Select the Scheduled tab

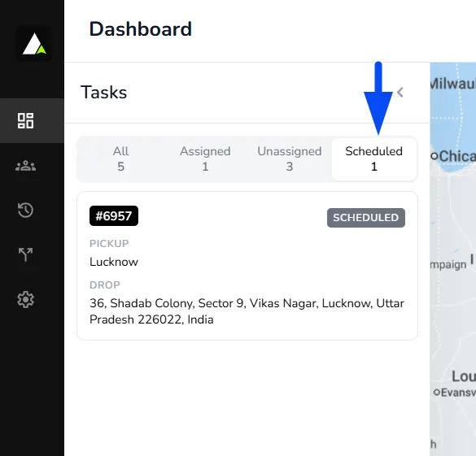click(374, 159)
